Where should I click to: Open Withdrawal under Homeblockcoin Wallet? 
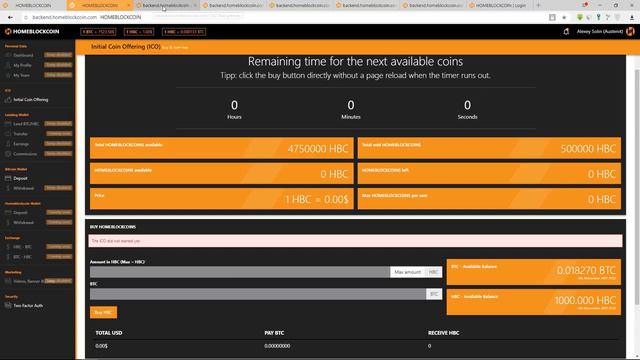23,222
